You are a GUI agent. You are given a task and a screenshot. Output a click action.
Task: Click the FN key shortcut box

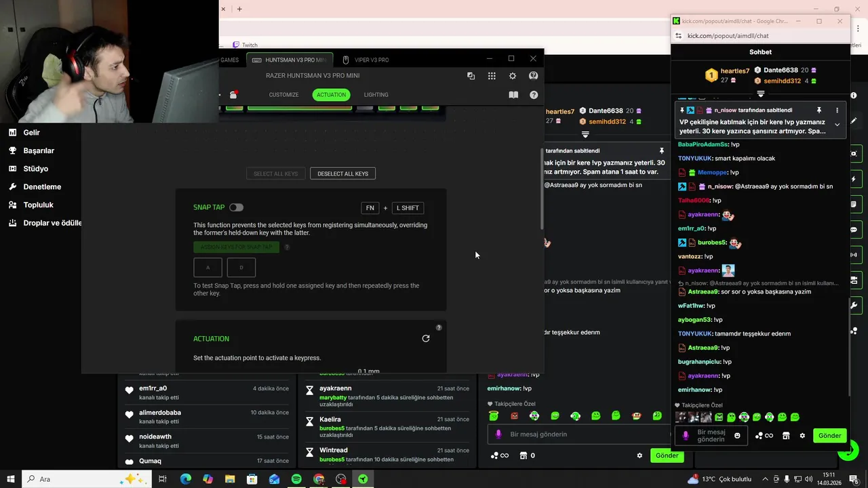370,208
